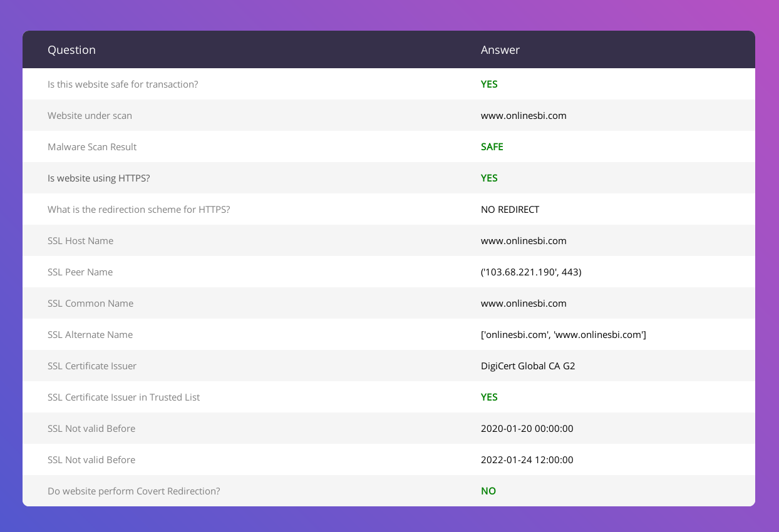Click www.onlinesbi.com in SSL Common Name row

click(x=524, y=303)
